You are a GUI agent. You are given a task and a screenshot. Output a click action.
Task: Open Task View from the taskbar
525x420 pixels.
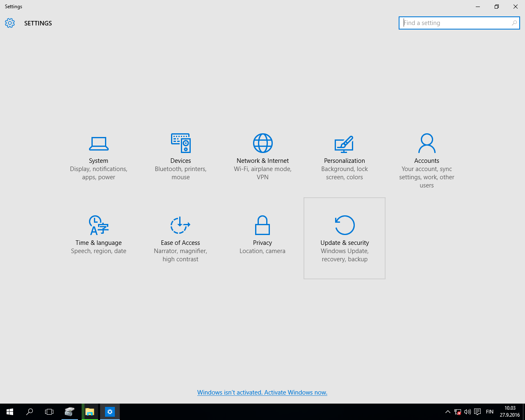click(x=49, y=412)
